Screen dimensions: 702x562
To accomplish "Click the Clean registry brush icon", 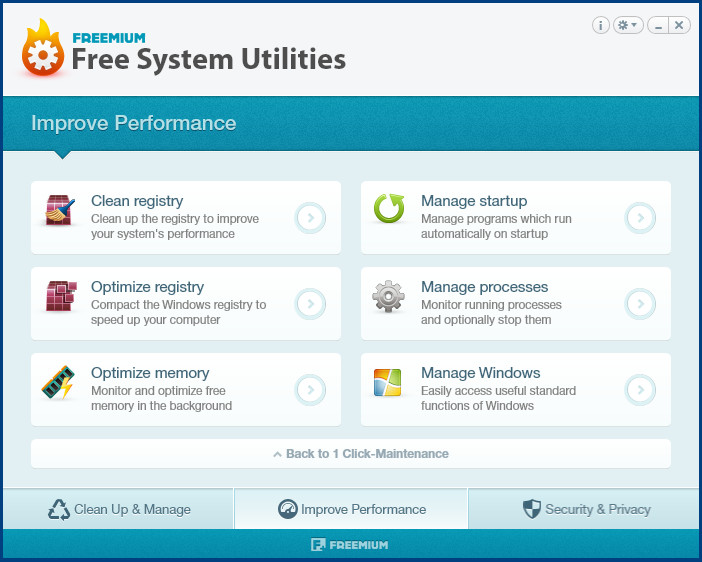I will 60,210.
